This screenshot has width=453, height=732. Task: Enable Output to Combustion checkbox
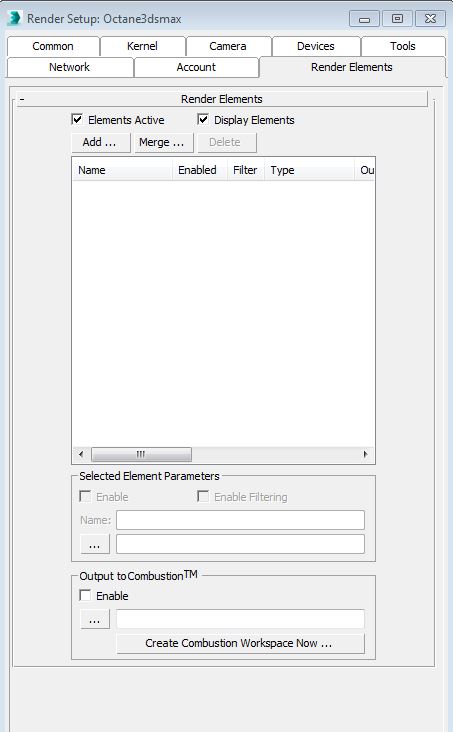point(85,595)
